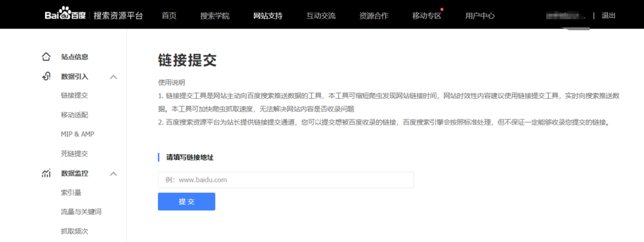Open 死链提交 in the sidebar
644x242 pixels.
point(74,154)
